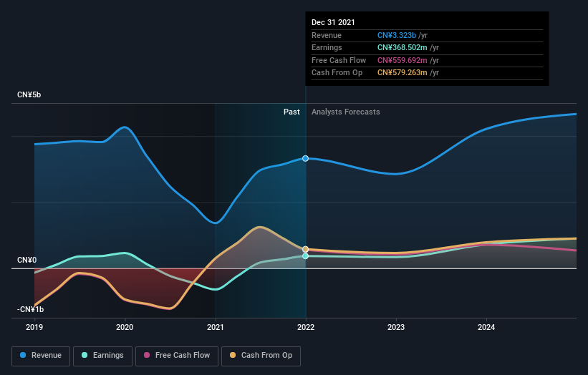
Task: Click the 2021 x-axis label
Action: click(216, 327)
